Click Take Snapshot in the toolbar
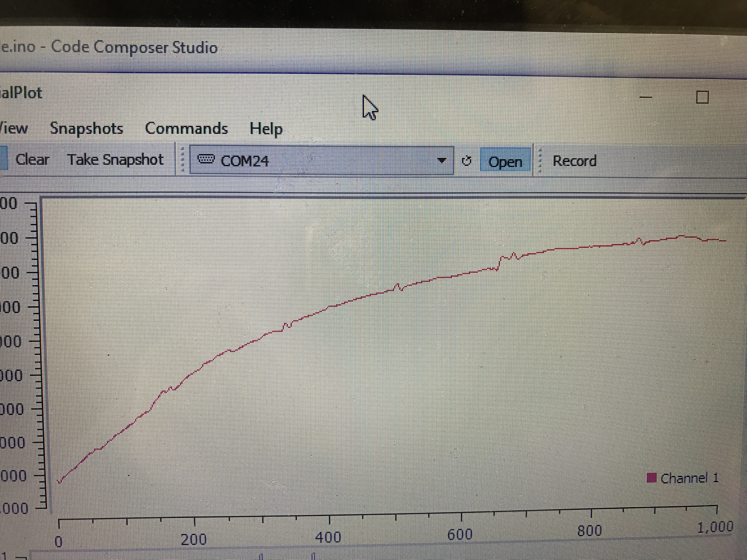 click(115, 159)
